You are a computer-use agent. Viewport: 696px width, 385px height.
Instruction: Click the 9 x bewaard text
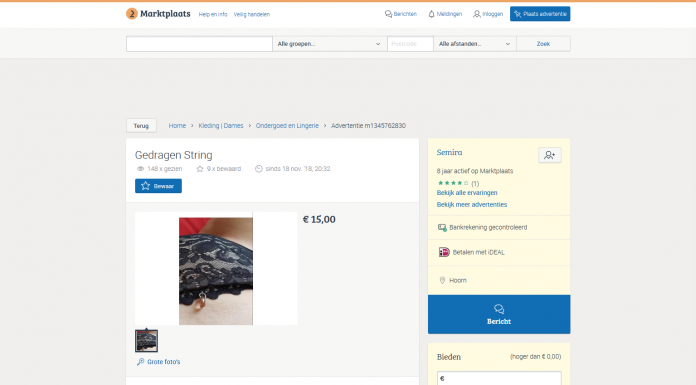224,169
